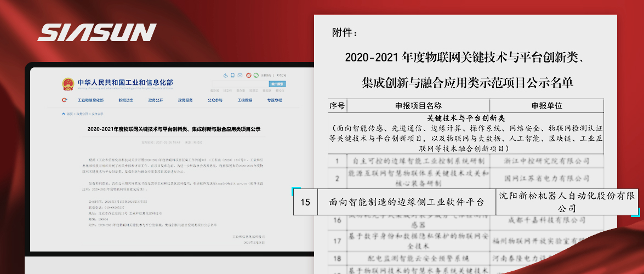This screenshot has height=274, width=644.
Task: Click the national emblem logo of MIIT
Action: click(69, 84)
